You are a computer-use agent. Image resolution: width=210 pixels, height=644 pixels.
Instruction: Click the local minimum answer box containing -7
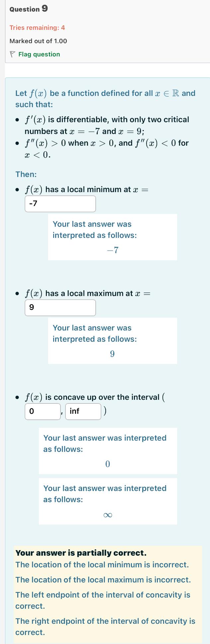tap(60, 203)
